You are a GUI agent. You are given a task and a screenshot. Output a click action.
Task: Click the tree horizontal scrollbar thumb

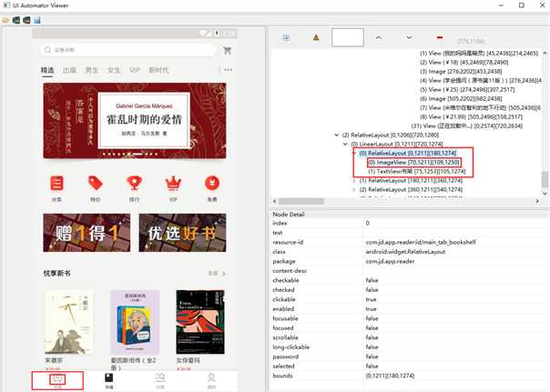[x=301, y=201]
